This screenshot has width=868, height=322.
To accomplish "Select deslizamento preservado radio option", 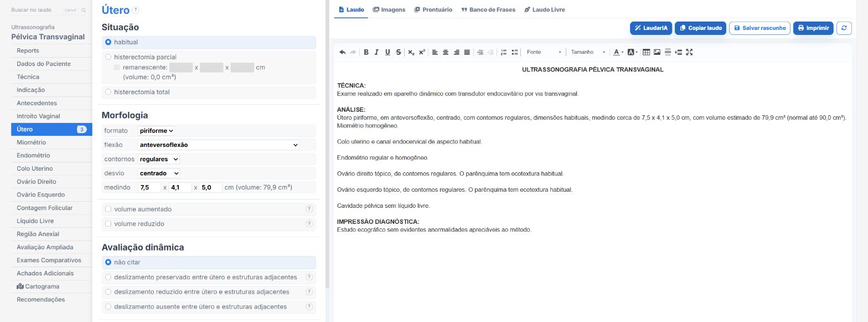I will pos(108,277).
